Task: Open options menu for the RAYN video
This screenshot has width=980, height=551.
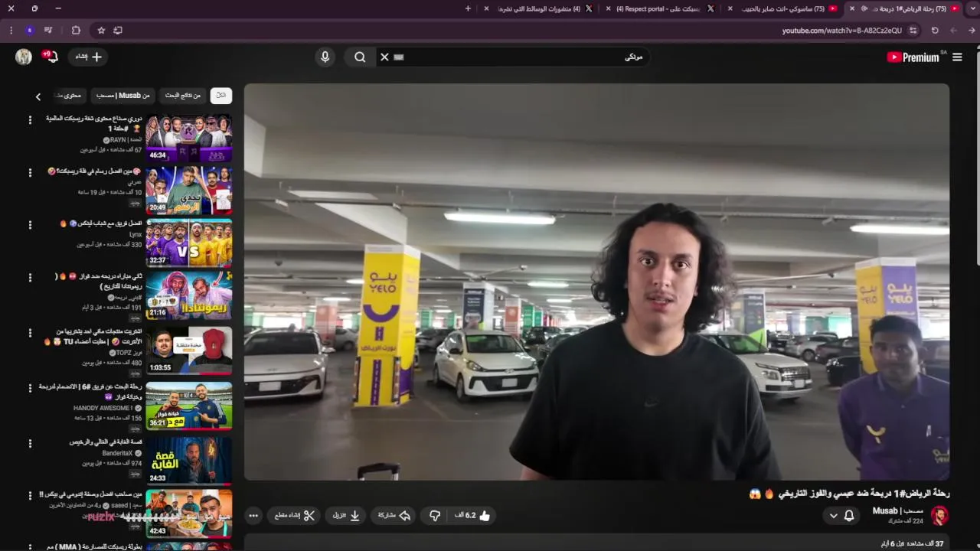Action: pos(30,120)
